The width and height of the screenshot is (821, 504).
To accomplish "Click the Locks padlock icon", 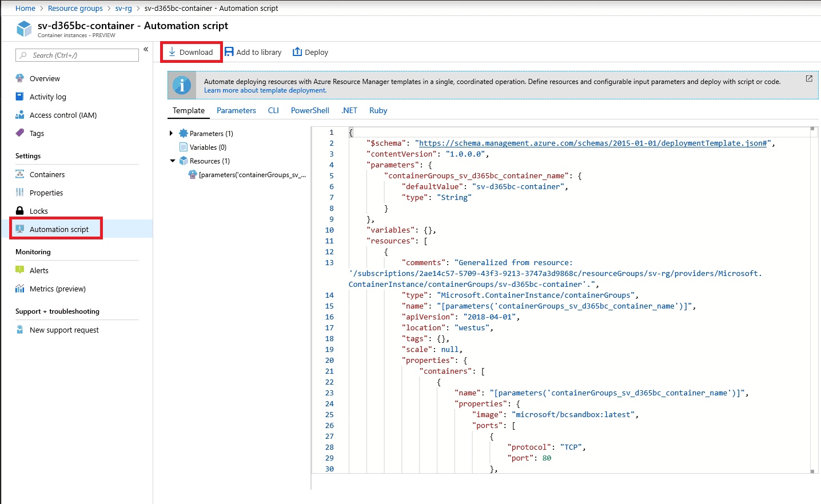I will tap(20, 211).
